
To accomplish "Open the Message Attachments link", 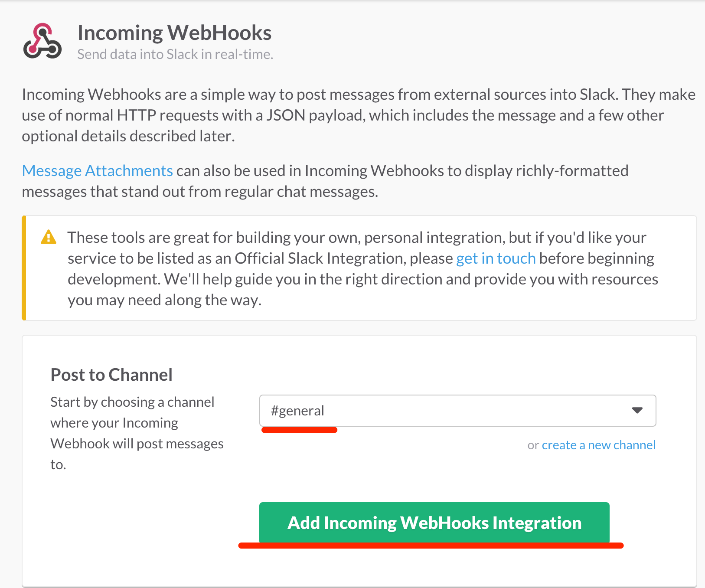I will (x=98, y=171).
